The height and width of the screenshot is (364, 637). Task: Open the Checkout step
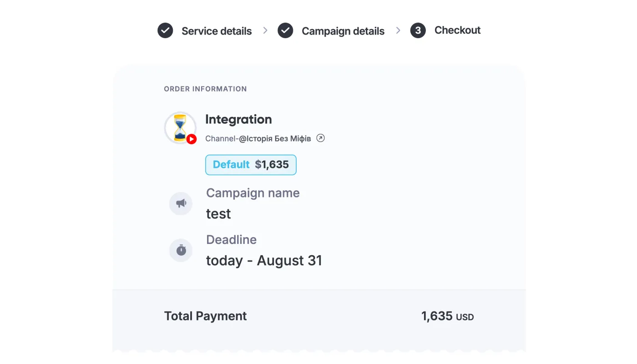457,30
